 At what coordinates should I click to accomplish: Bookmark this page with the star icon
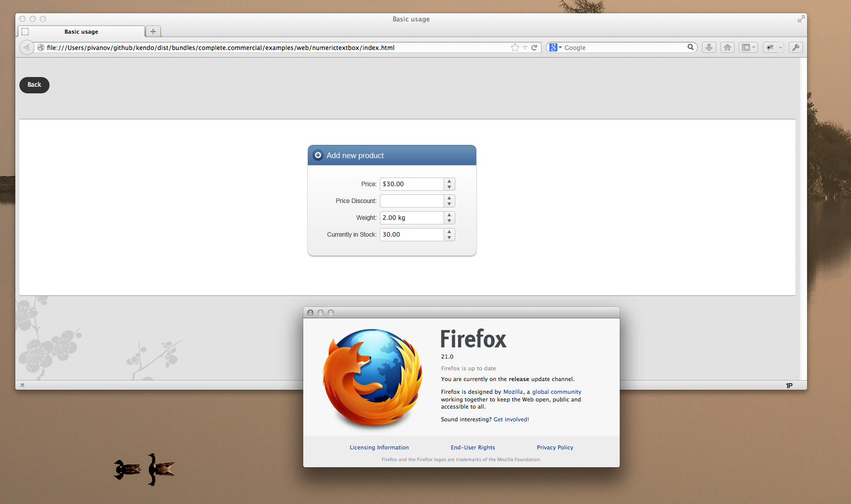(x=515, y=47)
